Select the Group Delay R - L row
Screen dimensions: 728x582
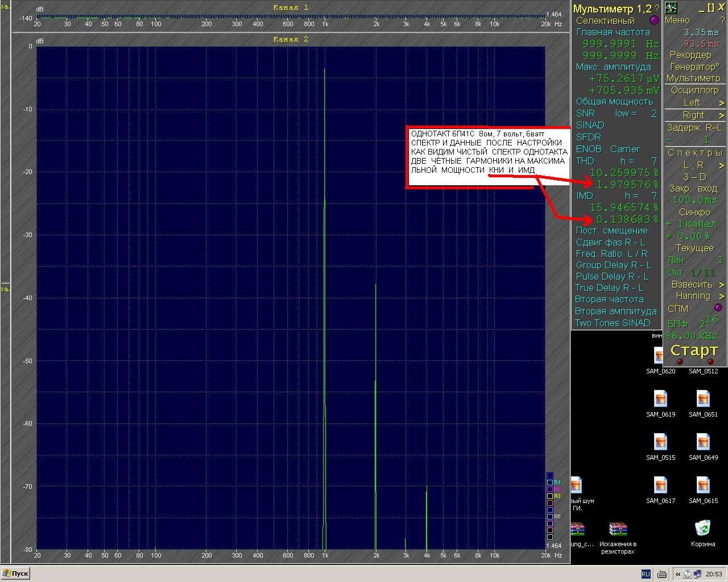pos(614,265)
